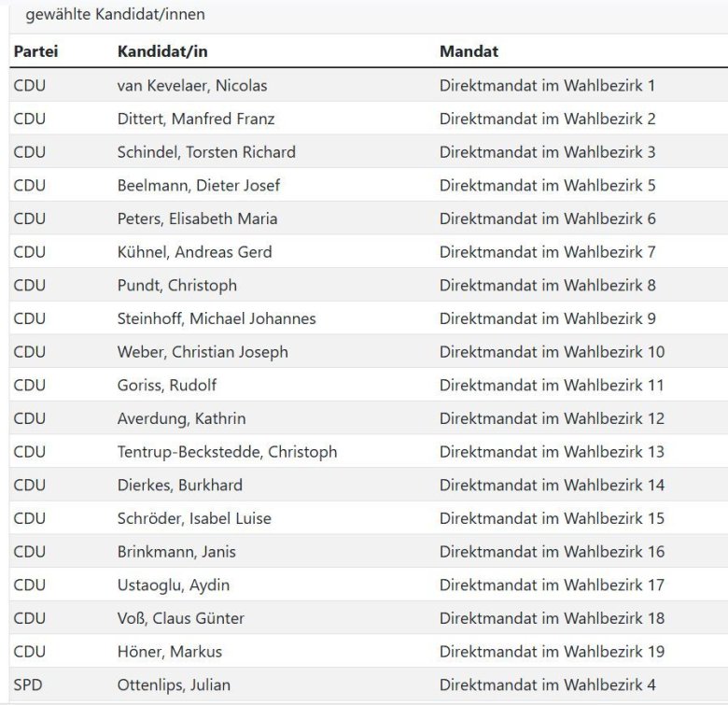Click the 'gewählte Kandidat/innen' table title
728x705 pixels.
[115, 14]
